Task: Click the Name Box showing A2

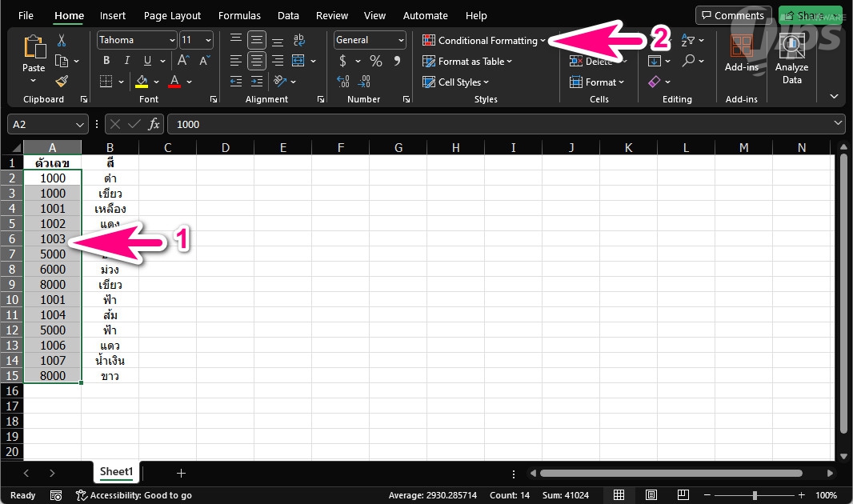Action: [x=48, y=124]
